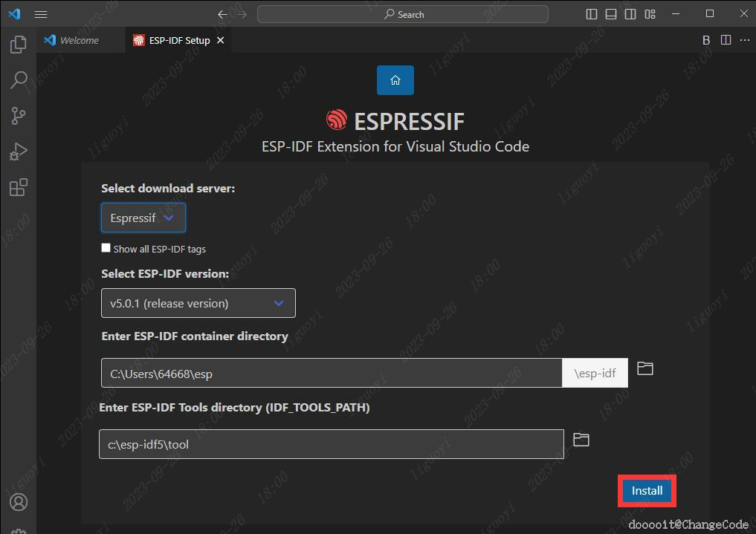Open the ESP-IDF version v5.0.1 dropdown
The image size is (756, 534).
[198, 303]
